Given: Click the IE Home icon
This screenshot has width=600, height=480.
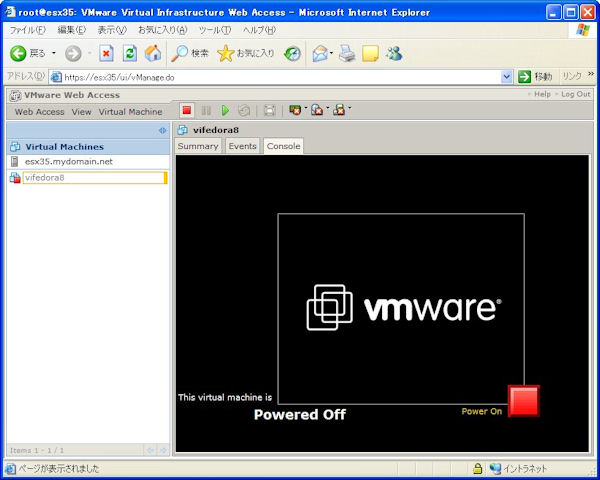Looking at the screenshot, I should [x=153, y=54].
